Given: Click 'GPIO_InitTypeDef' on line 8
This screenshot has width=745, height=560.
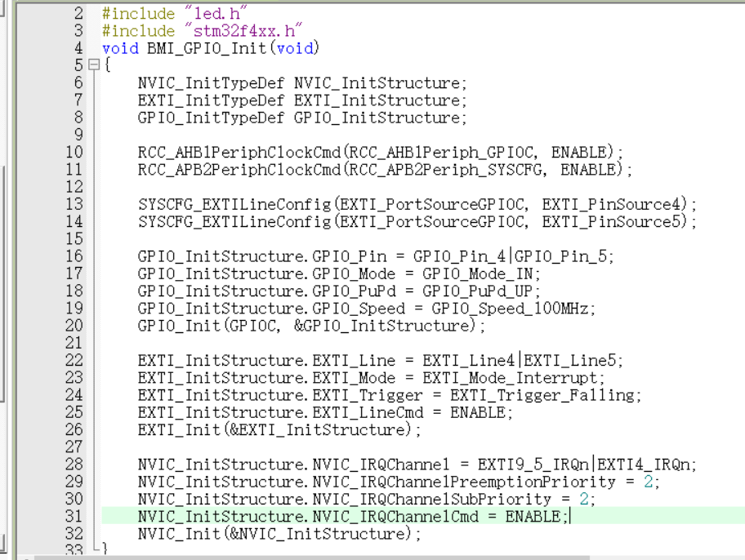Looking at the screenshot, I should tap(211, 118).
